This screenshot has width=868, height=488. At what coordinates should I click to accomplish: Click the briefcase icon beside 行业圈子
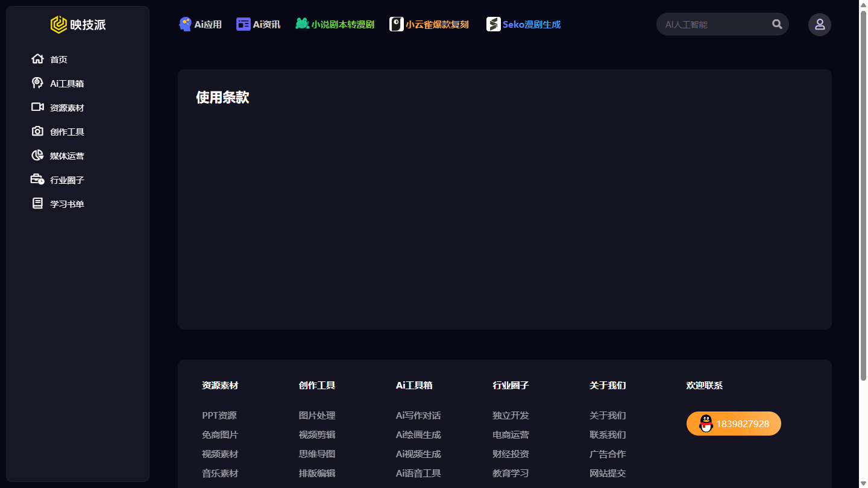[37, 180]
